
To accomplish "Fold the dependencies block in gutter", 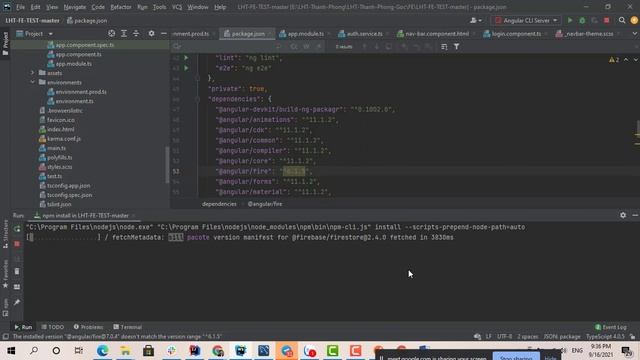I will pyautogui.click(x=197, y=99).
